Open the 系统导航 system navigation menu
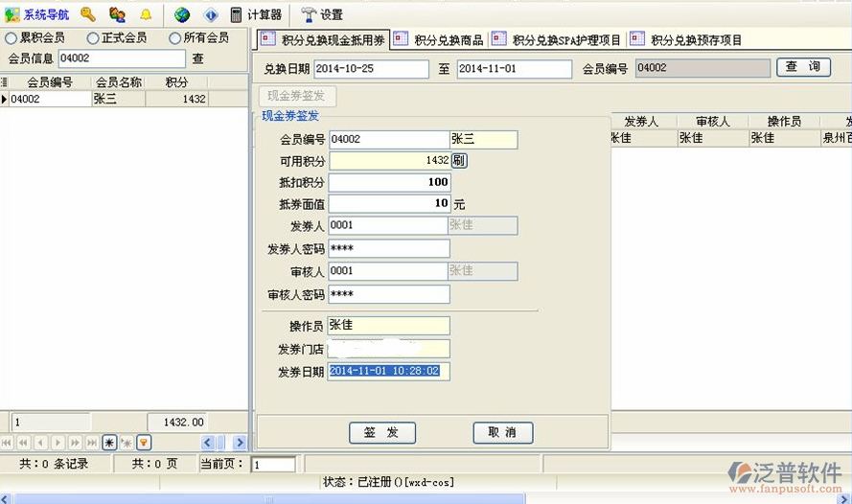The width and height of the screenshot is (852, 504). [37, 14]
